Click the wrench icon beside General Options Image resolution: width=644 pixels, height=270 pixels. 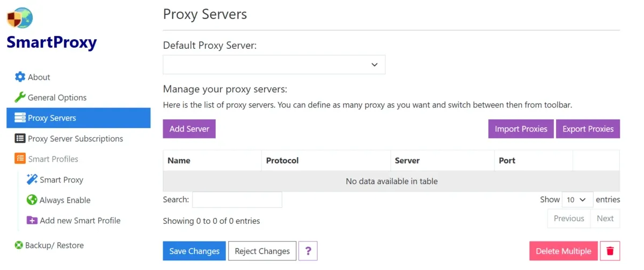[20, 97]
